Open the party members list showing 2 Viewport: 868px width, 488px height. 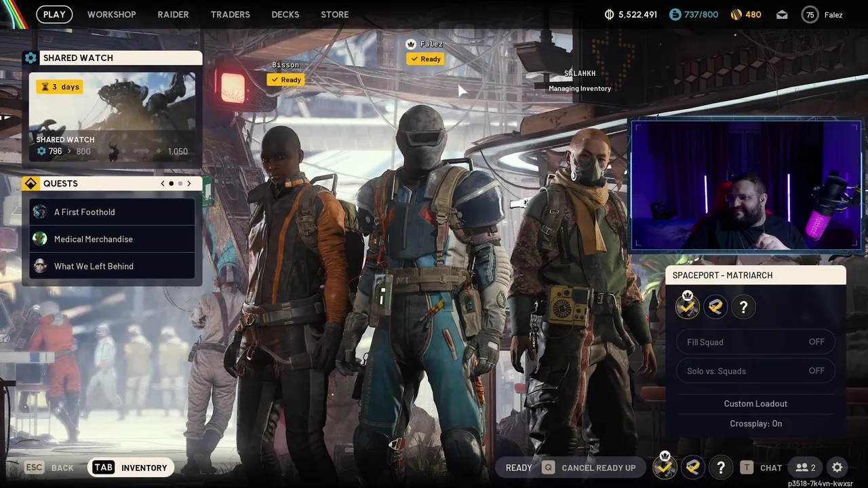point(806,468)
